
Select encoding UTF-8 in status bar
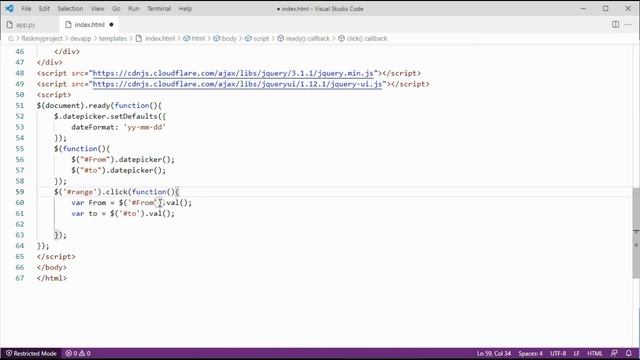tap(558, 353)
